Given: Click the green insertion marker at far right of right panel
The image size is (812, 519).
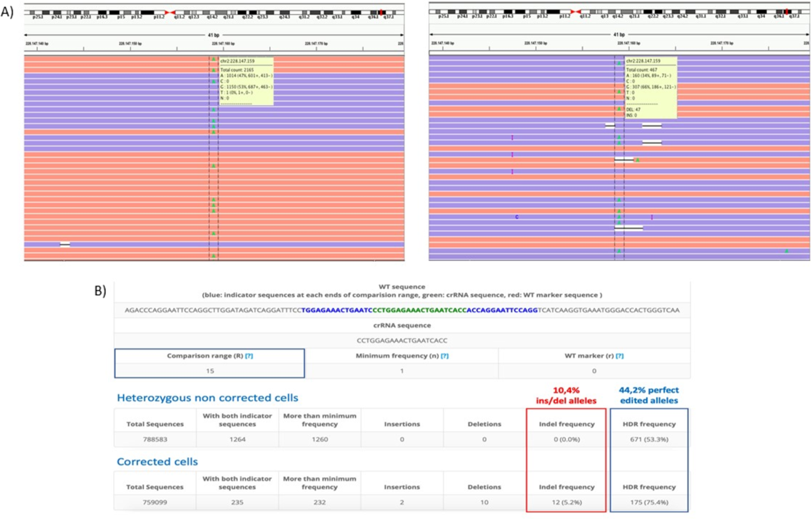Looking at the screenshot, I should point(786,251).
